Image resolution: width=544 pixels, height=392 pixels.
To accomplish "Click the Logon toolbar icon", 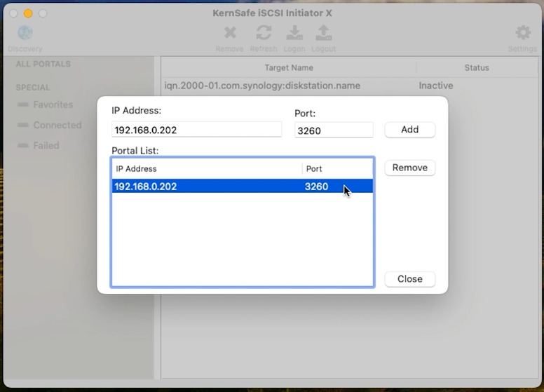I will 294,33.
